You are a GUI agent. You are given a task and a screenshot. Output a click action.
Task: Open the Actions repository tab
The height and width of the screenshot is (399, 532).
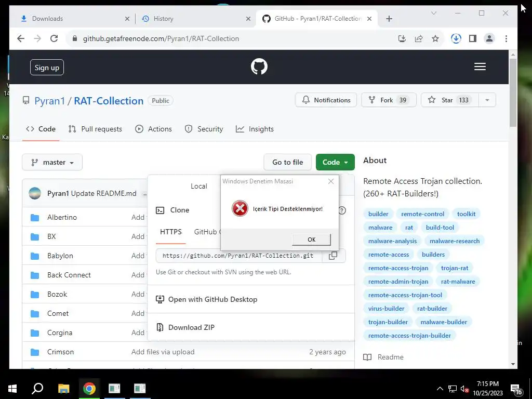pos(153,129)
